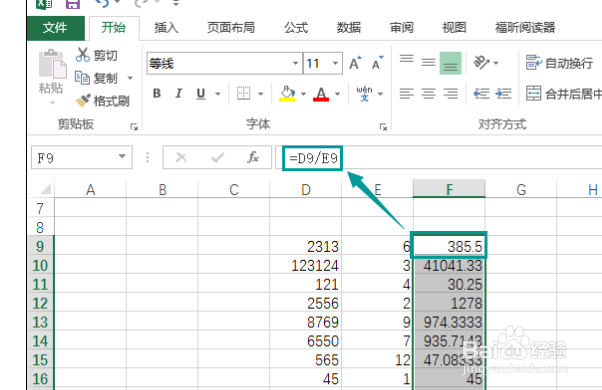
Task: Set middle vertical alignment
Action: pyautogui.click(x=428, y=63)
